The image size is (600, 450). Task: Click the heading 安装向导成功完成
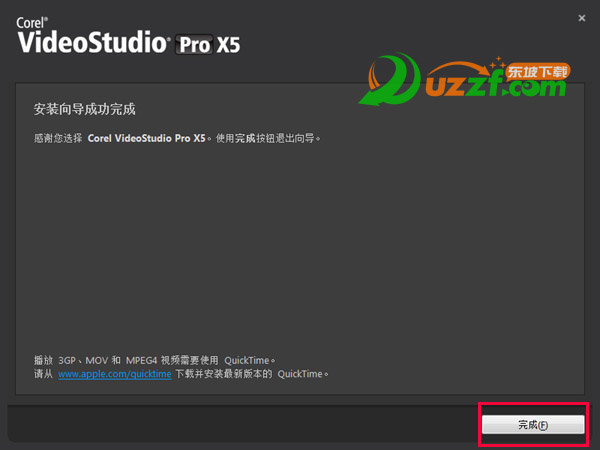[x=84, y=109]
